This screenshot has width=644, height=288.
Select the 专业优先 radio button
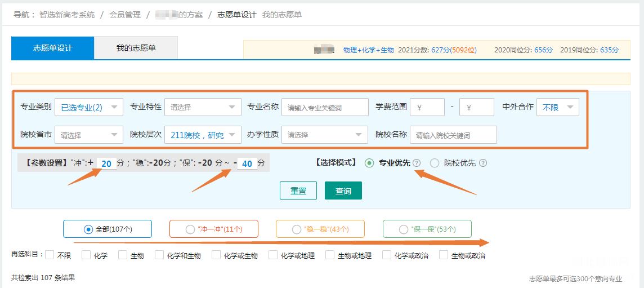(369, 163)
